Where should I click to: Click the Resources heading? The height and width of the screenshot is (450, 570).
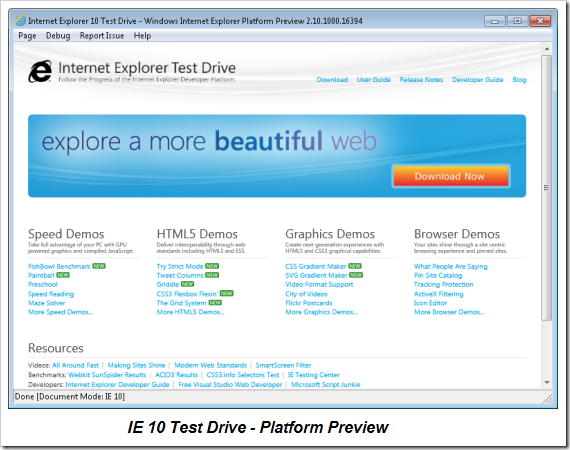[x=56, y=348]
